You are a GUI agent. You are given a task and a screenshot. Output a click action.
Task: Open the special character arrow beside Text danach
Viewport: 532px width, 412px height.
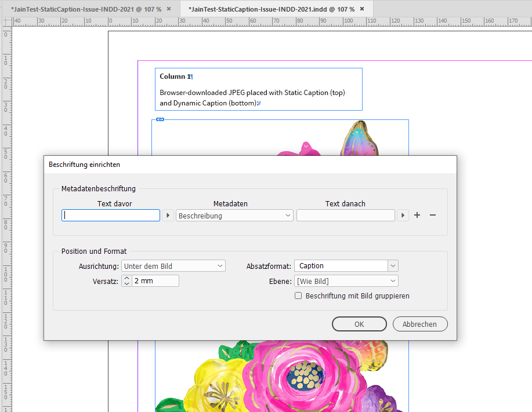pyautogui.click(x=403, y=215)
